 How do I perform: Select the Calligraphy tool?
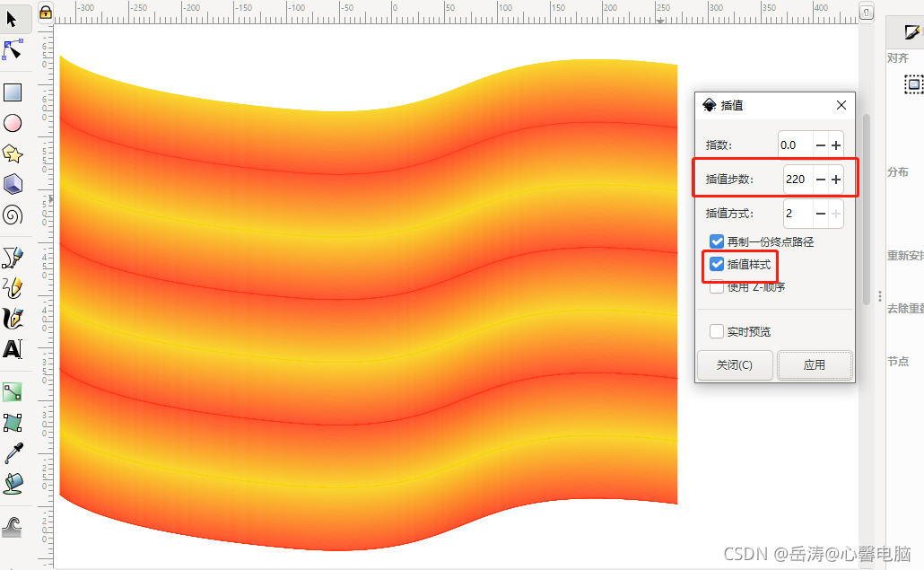click(13, 319)
